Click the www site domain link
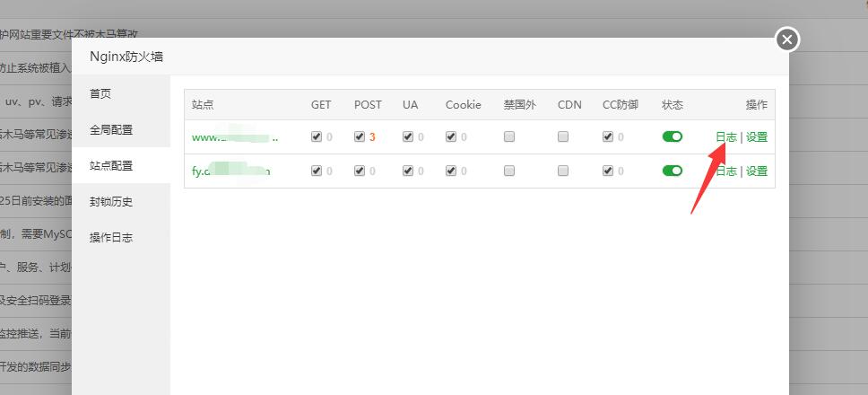This screenshot has height=395, width=868. (235, 137)
